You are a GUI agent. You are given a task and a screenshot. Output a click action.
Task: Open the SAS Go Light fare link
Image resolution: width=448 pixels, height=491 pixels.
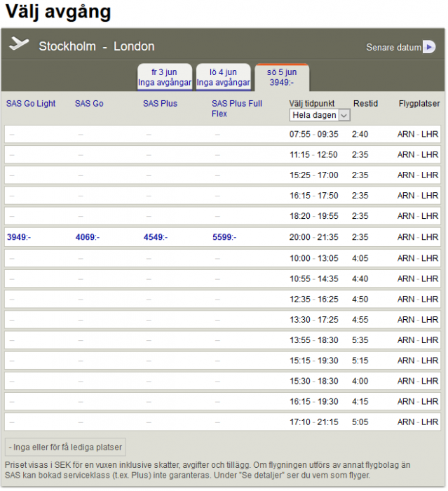(31, 104)
